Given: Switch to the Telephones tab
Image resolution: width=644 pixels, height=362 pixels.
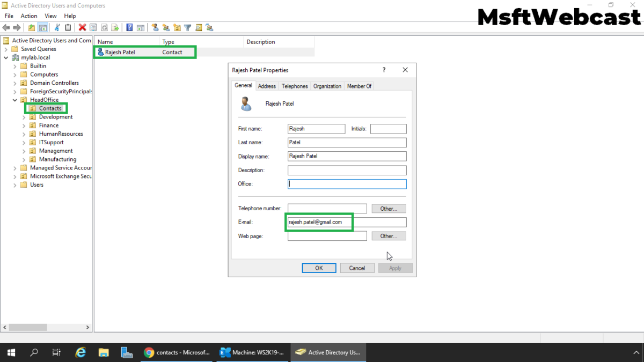Looking at the screenshot, I should pyautogui.click(x=295, y=86).
